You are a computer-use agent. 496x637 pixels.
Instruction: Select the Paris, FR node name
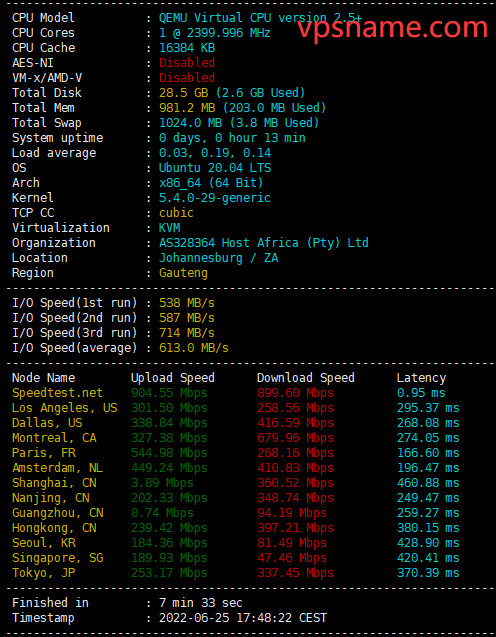(x=44, y=453)
